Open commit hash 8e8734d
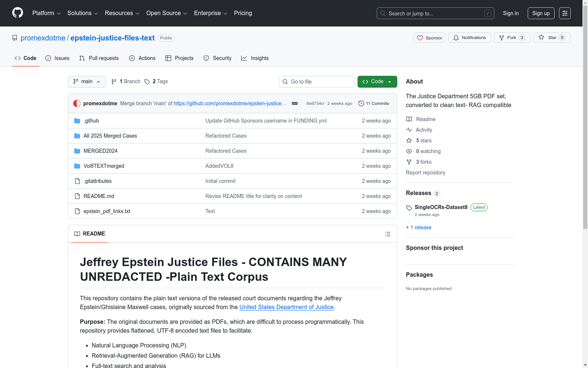 [x=315, y=103]
